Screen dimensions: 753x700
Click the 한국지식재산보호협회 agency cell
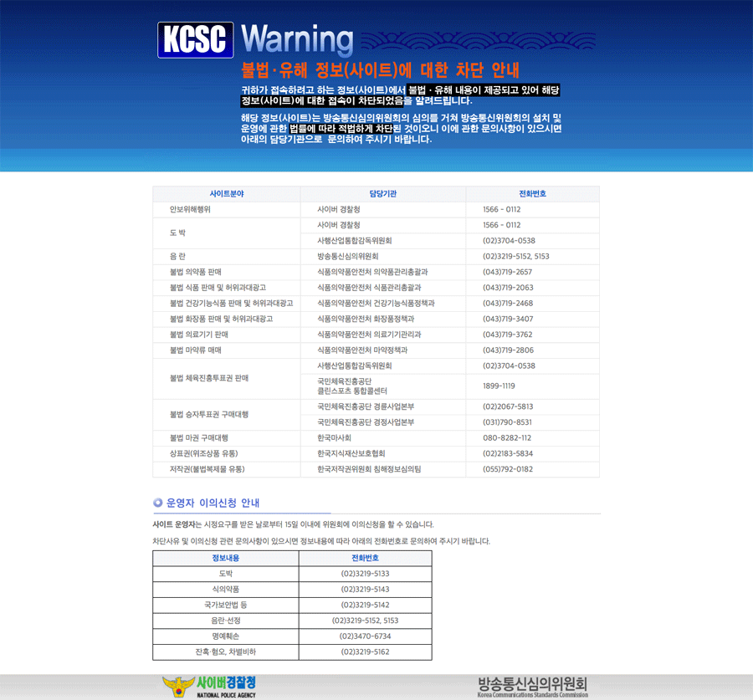pyautogui.click(x=356, y=454)
